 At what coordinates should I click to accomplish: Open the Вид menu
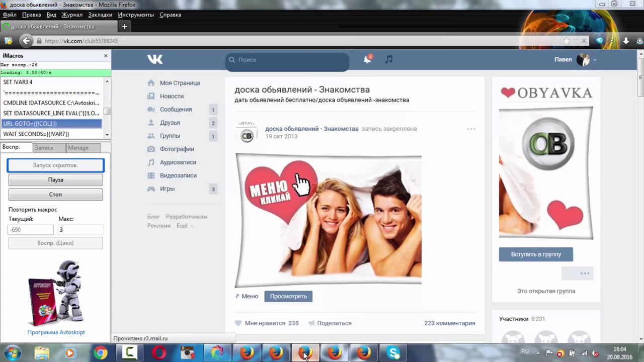point(51,15)
